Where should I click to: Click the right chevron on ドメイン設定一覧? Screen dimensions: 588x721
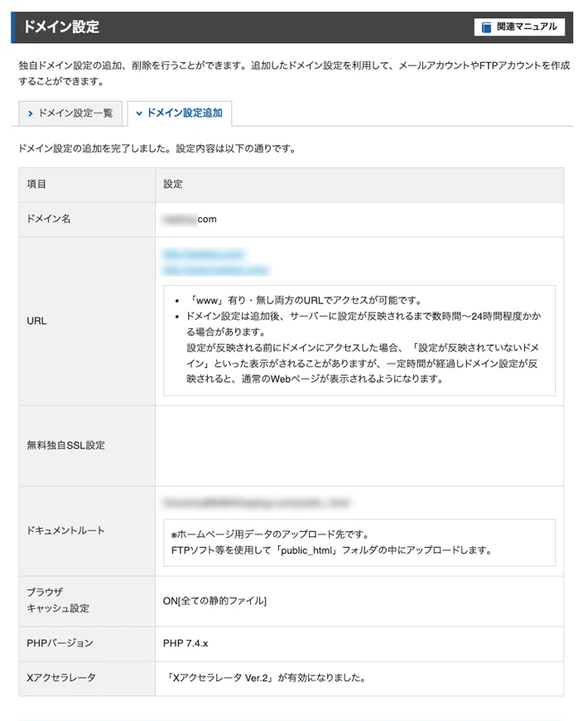pyautogui.click(x=31, y=113)
